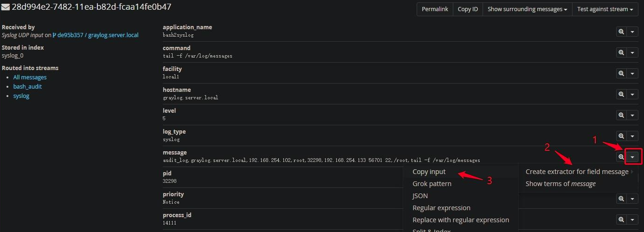Image resolution: width=644 pixels, height=232 pixels.
Task: Click the magnifier icon for command field
Action: coord(621,52)
